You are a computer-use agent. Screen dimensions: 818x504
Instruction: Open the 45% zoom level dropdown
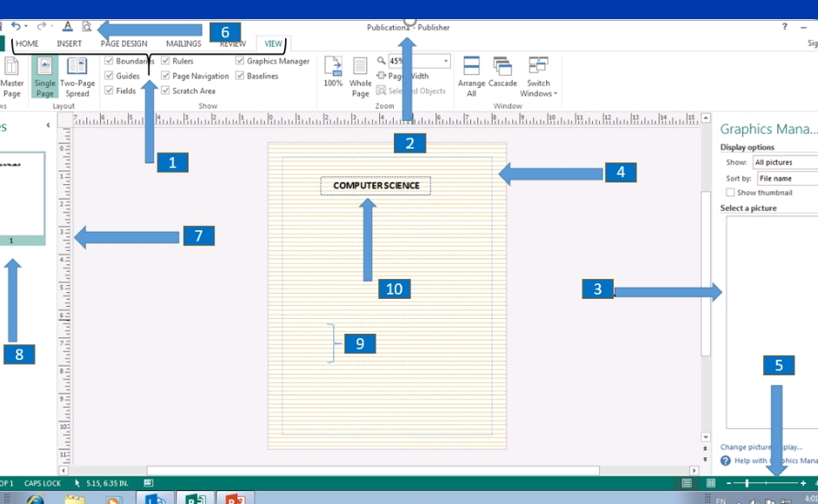[x=446, y=61]
